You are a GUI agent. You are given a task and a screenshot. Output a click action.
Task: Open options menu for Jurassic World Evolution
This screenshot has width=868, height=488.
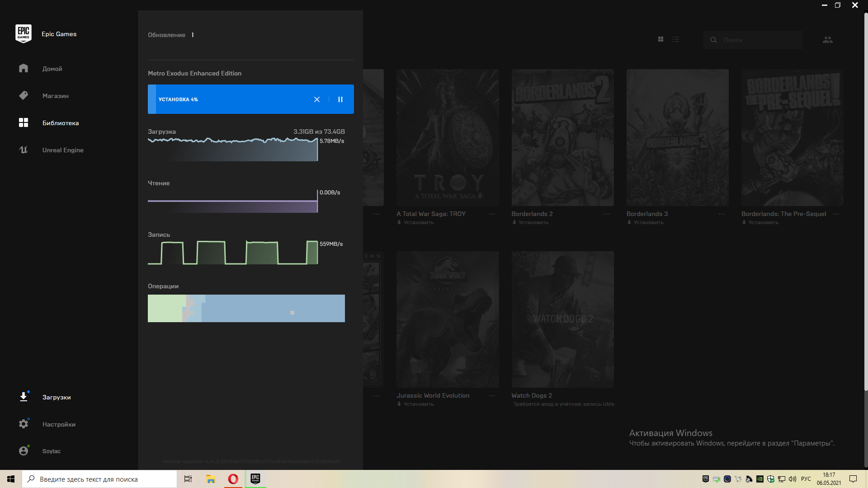(x=491, y=396)
